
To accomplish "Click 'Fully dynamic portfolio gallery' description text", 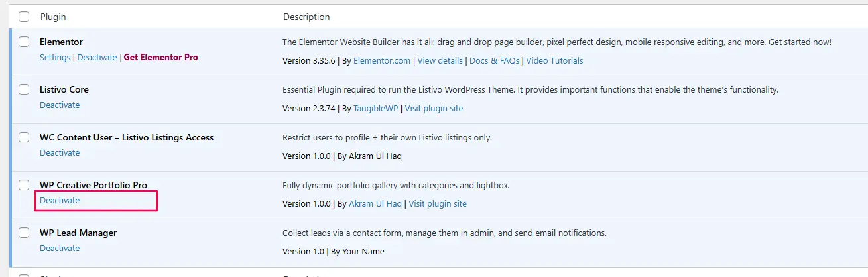I will [396, 186].
